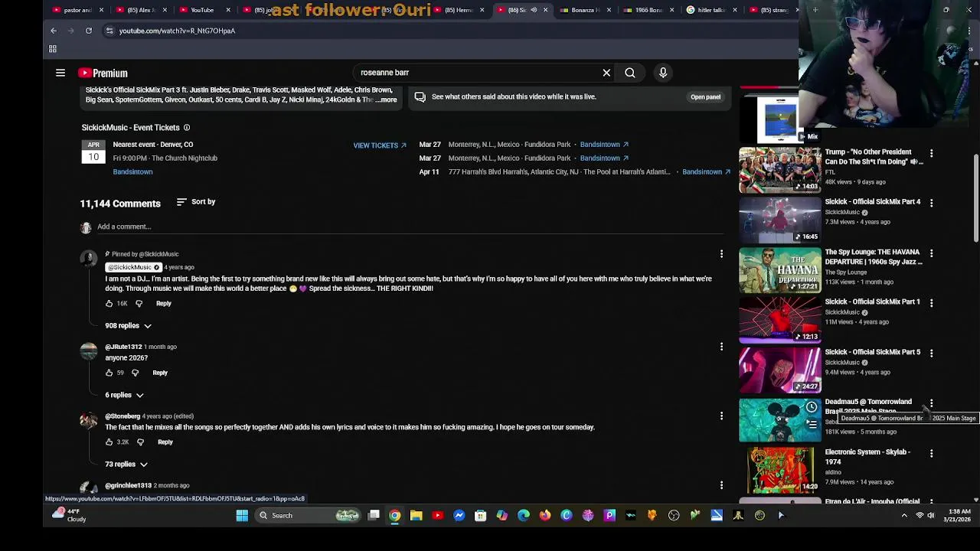Open the @SickickMusic channel badge link
Image resolution: width=980 pixels, height=551 pixels.
coord(133,267)
